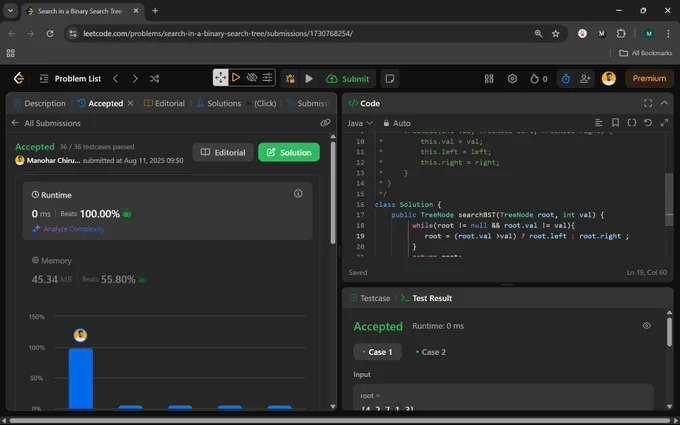Toggle the Auto lock setting
Screen dimensions: 680x425
(x=397, y=123)
